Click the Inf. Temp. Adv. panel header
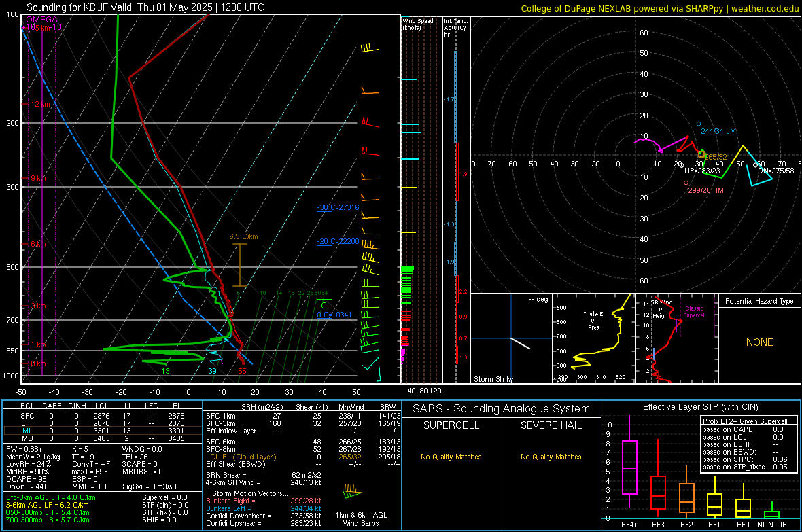 (x=455, y=28)
